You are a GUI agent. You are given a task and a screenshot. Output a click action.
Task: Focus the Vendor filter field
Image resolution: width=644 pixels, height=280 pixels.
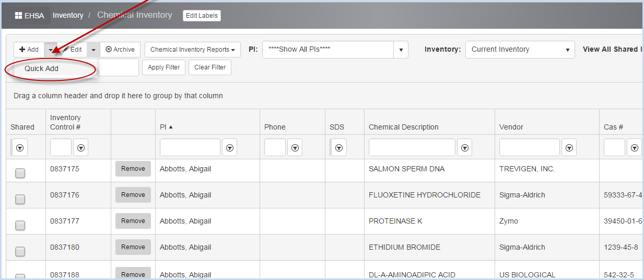tap(530, 147)
